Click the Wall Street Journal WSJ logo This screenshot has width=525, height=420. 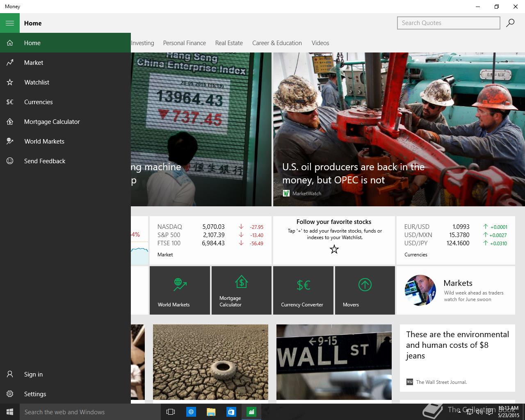[x=410, y=382]
